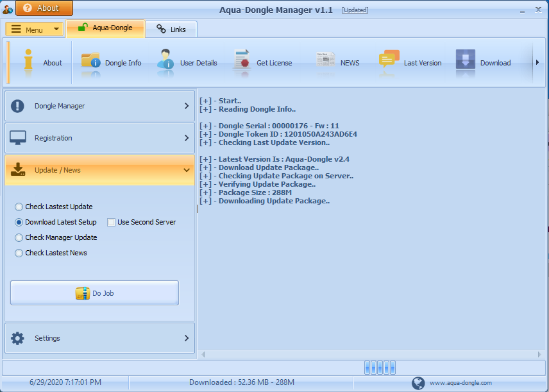Click the Registration monitor icon
Viewport: 549px width, 392px height.
(18, 138)
